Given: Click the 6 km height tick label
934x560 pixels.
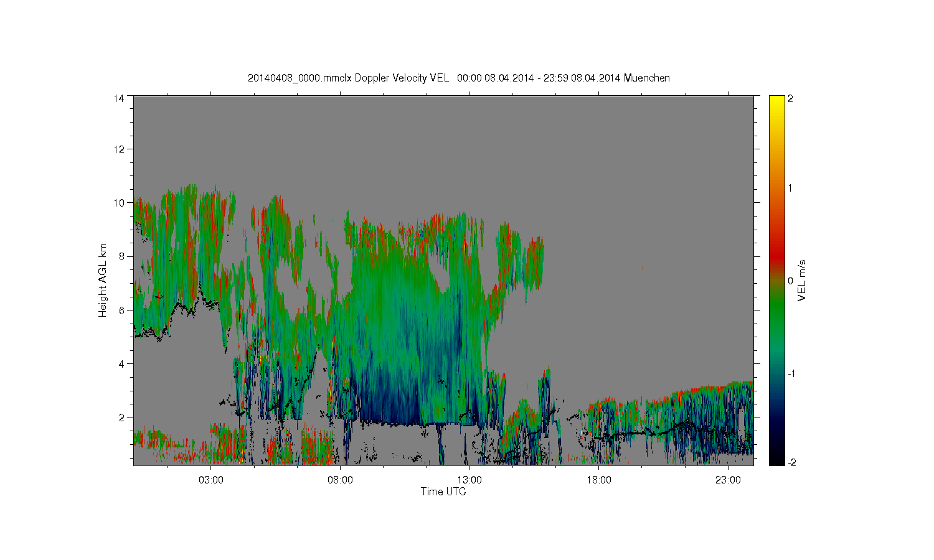Looking at the screenshot, I should [x=121, y=310].
